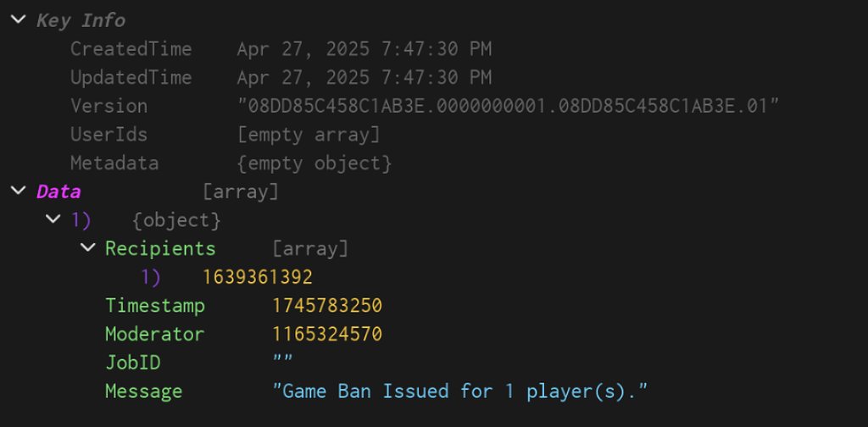Click the UpdatedTime date value
The width and height of the screenshot is (868, 427).
364,78
